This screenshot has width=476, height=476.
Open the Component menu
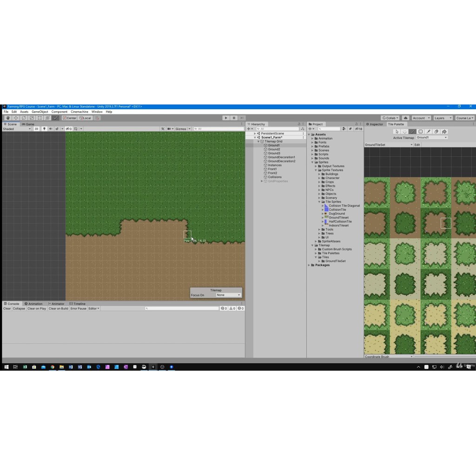(59, 112)
